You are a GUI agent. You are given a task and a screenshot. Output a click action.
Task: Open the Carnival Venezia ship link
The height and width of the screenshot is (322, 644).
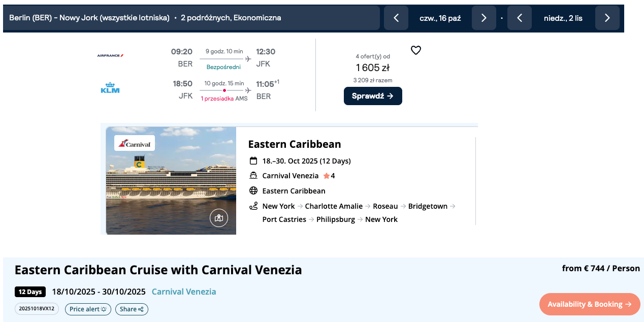[x=184, y=292]
